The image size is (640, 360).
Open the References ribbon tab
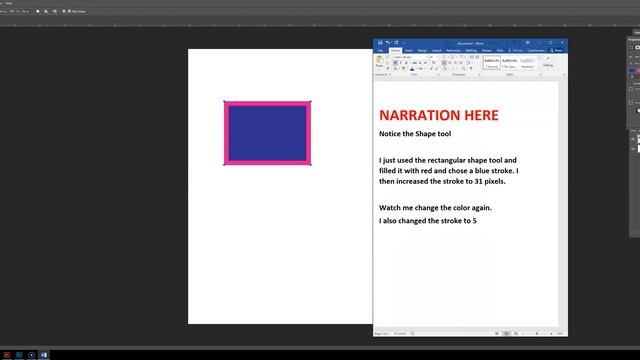pyautogui.click(x=453, y=51)
